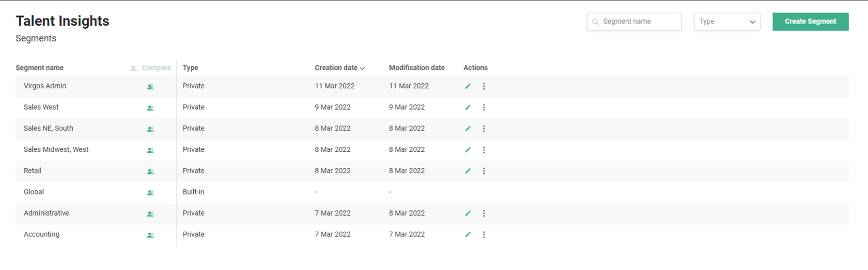Image resolution: width=868 pixels, height=270 pixels.
Task: Click the Create Segment button
Action: click(x=810, y=22)
